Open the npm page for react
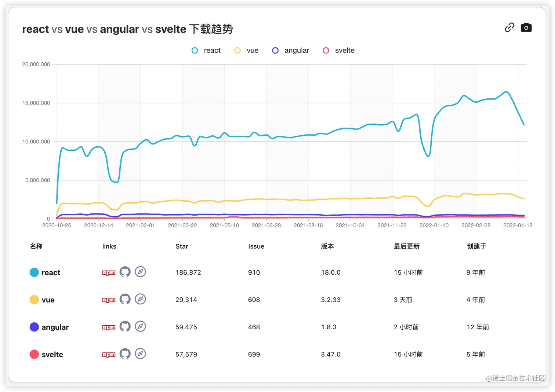 pyautogui.click(x=109, y=272)
